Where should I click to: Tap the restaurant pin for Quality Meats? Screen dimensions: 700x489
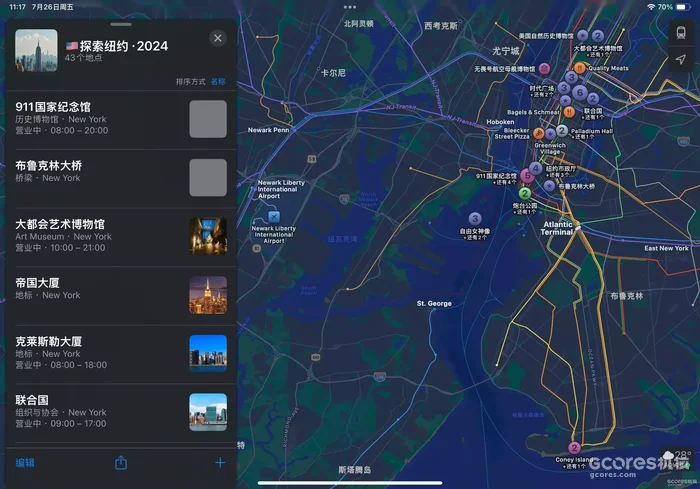(579, 68)
